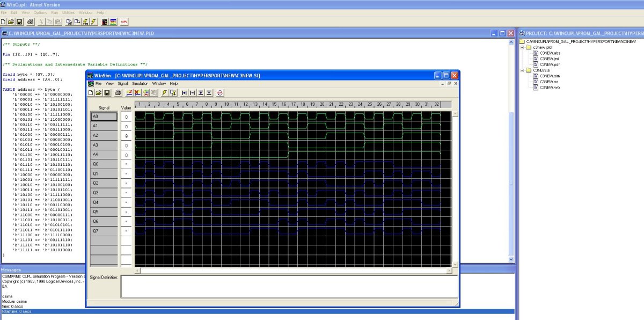644x320 pixels.
Task: Click red CUPL logo icon in WinCupl toolbar
Action: pos(124,21)
